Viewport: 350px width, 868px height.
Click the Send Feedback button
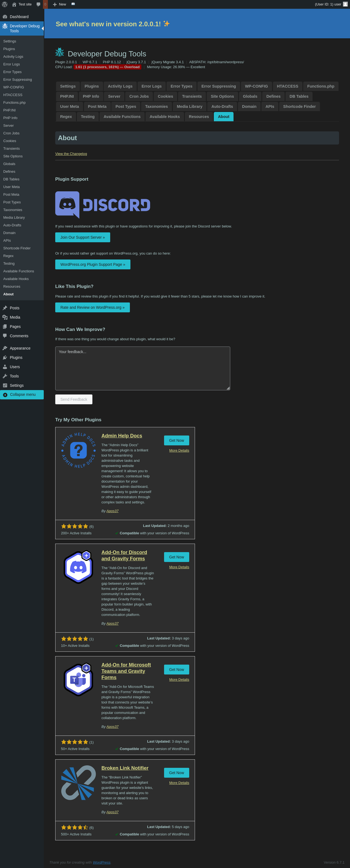pos(74,399)
